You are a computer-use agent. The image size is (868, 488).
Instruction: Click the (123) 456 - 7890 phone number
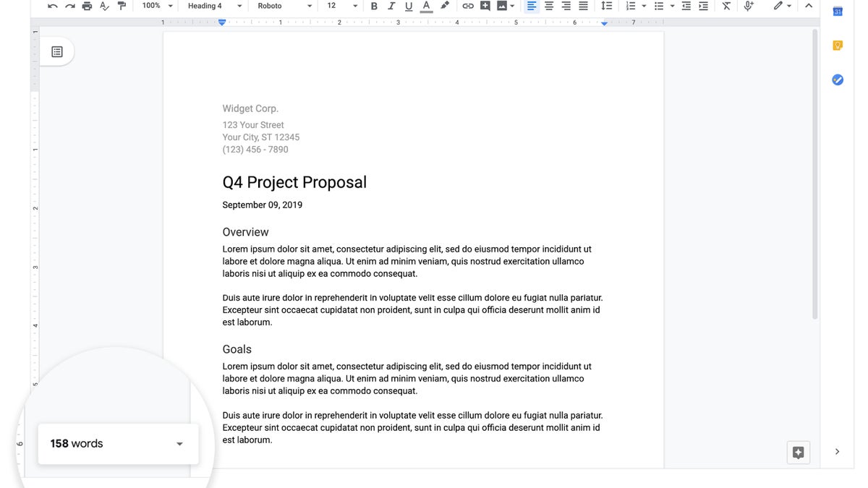255,150
